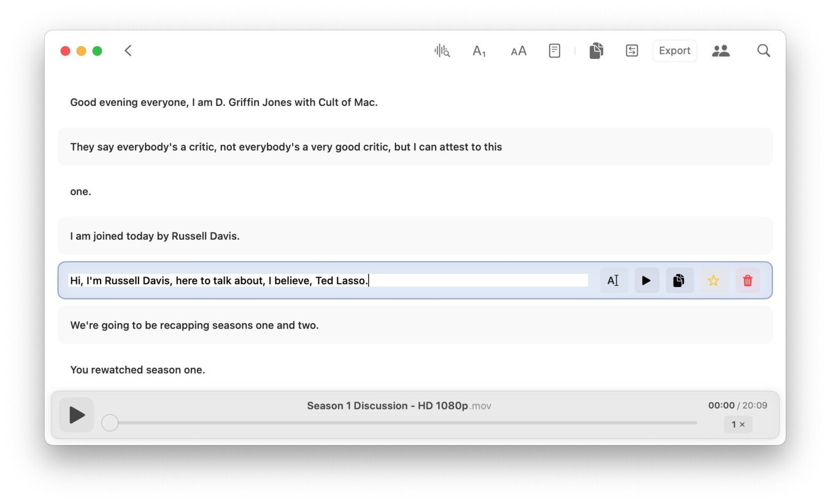Open search with the magnifying glass icon
This screenshot has width=830, height=504.
(763, 51)
